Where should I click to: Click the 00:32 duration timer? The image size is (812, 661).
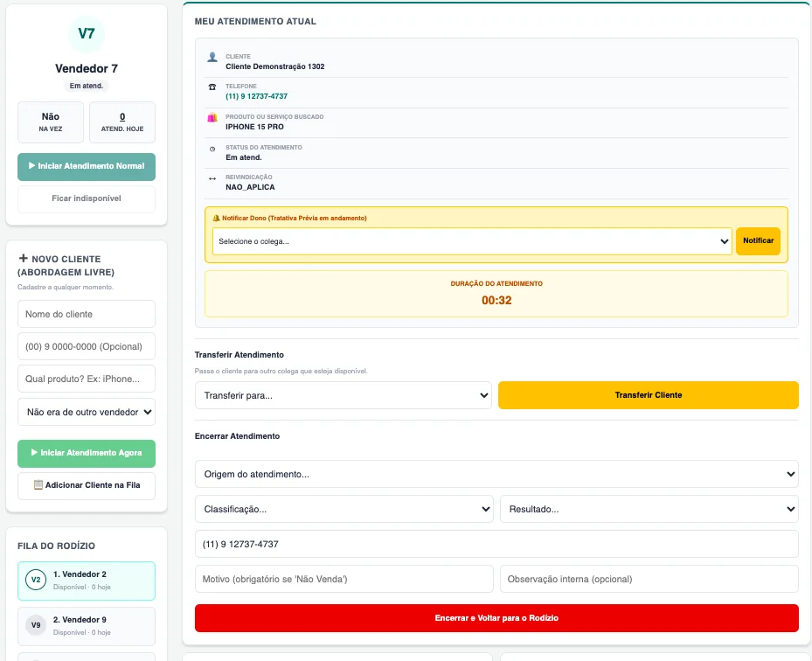coord(496,301)
